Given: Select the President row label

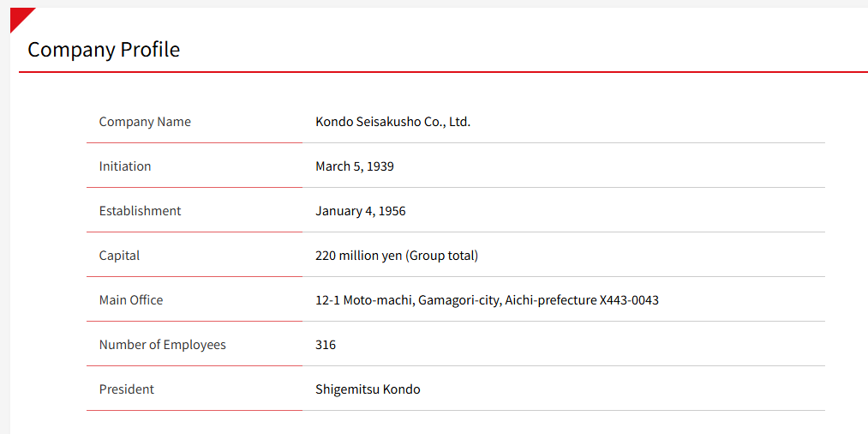Looking at the screenshot, I should (x=127, y=389).
